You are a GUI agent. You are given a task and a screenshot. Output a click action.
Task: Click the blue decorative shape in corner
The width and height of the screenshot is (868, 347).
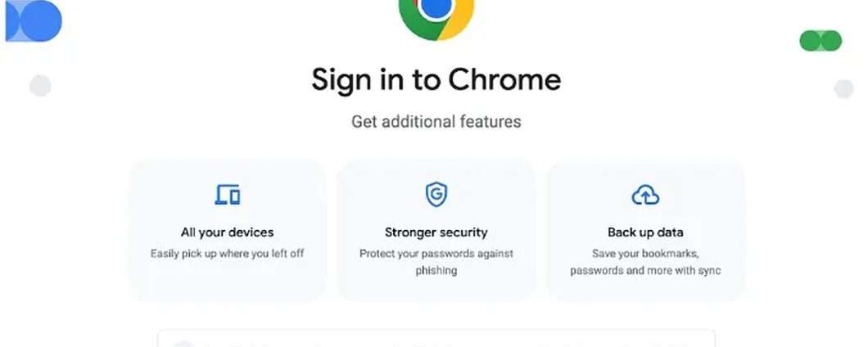pyautogui.click(x=33, y=20)
